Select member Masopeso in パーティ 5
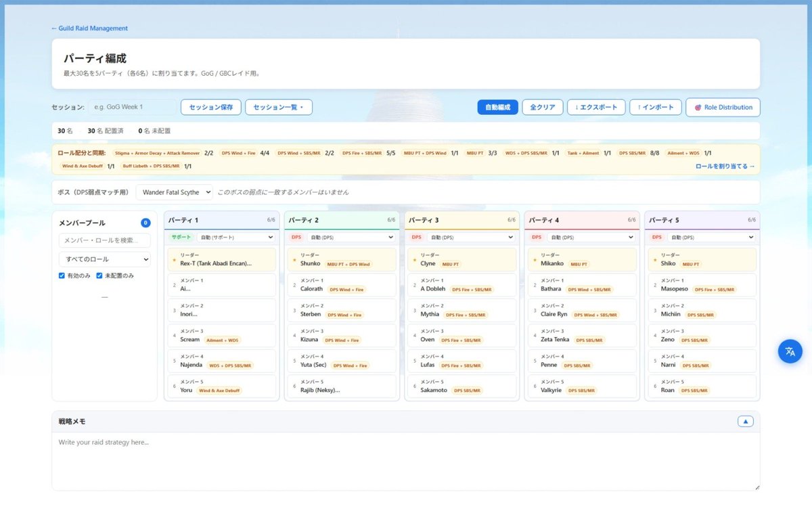The height and width of the screenshot is (532, 812). (702, 285)
